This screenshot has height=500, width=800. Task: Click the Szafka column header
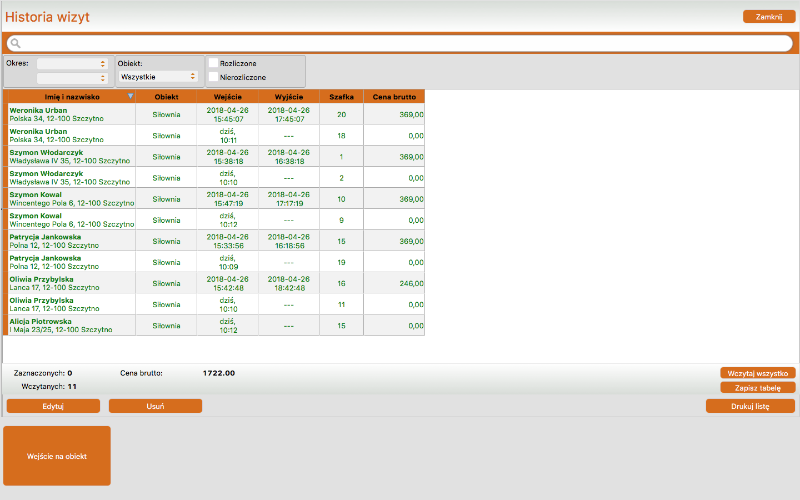tap(341, 96)
